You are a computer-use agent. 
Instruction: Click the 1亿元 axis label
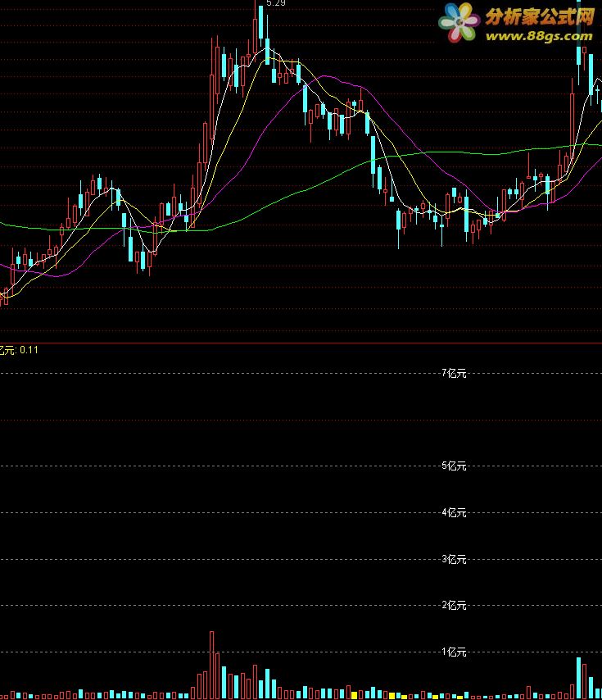point(454,652)
